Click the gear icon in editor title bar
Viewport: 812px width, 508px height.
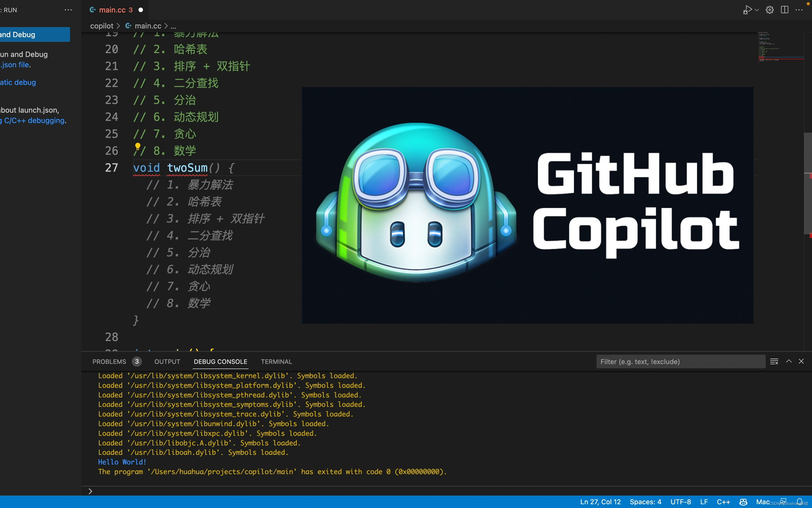click(770, 10)
